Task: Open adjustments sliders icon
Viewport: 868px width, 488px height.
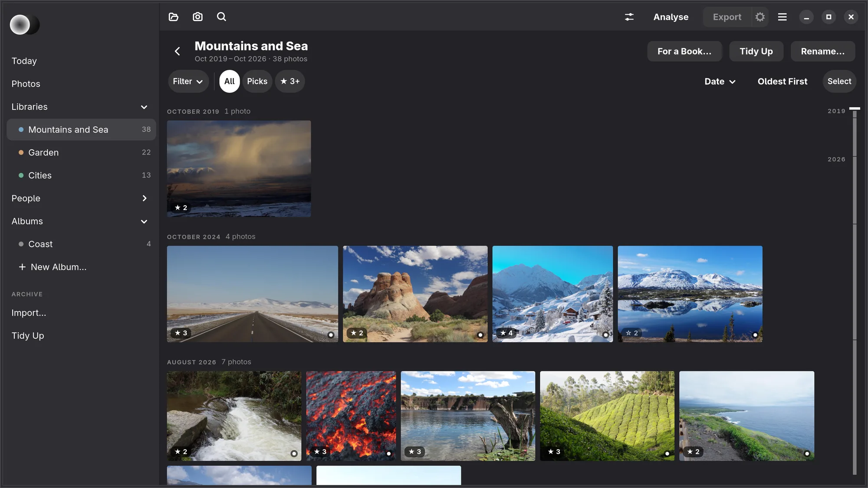Action: (x=629, y=17)
